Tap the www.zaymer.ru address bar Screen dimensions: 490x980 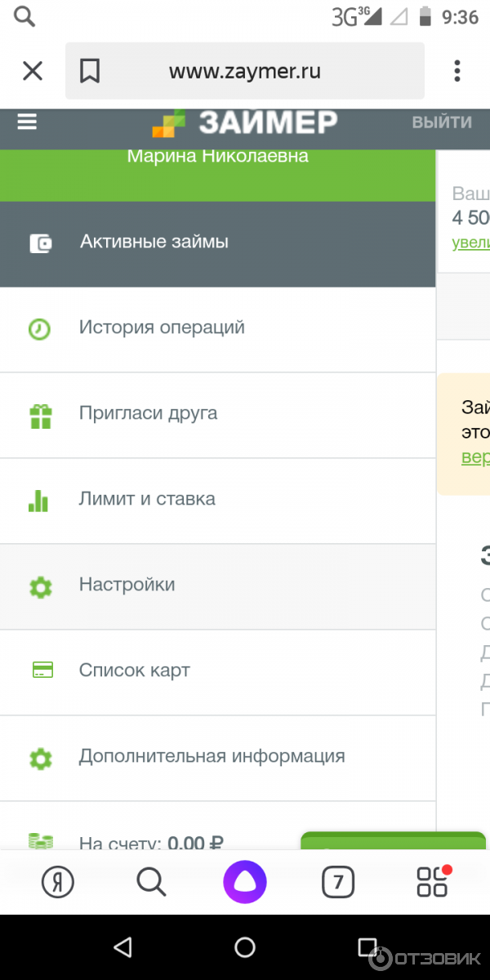click(245, 72)
